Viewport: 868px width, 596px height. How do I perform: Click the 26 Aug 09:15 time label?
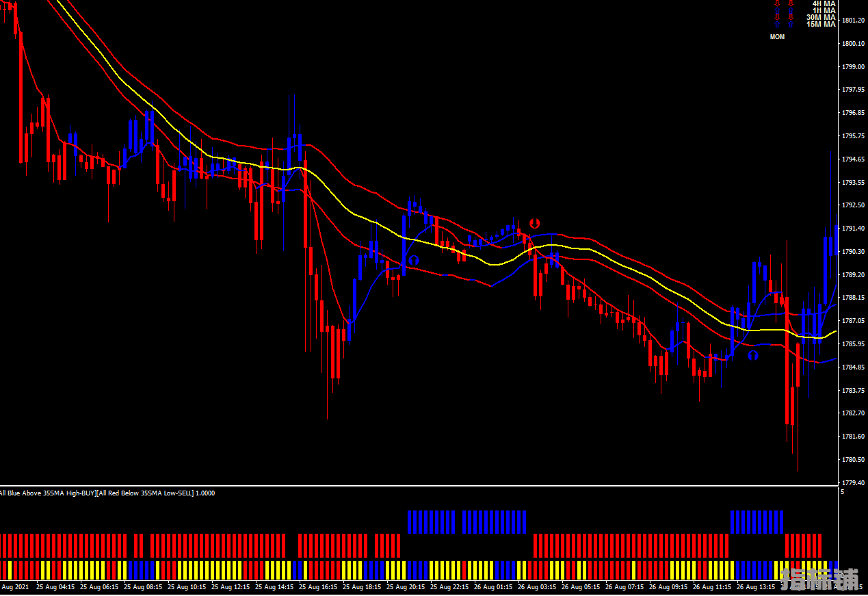[x=668, y=587]
